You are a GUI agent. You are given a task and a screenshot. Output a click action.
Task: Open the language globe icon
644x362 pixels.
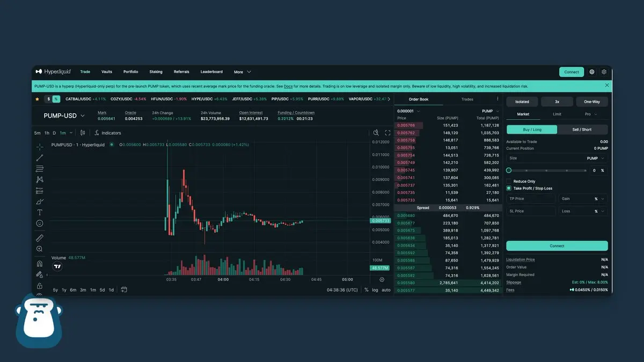(x=592, y=72)
